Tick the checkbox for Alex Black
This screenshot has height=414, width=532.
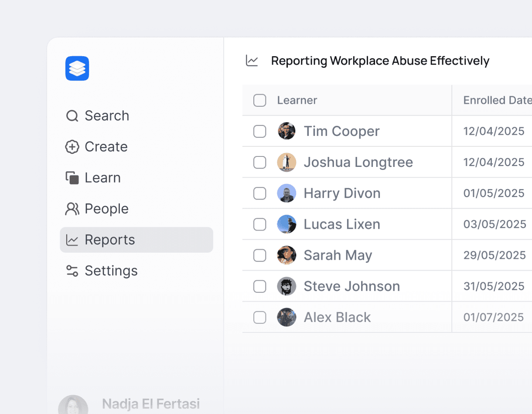(259, 317)
